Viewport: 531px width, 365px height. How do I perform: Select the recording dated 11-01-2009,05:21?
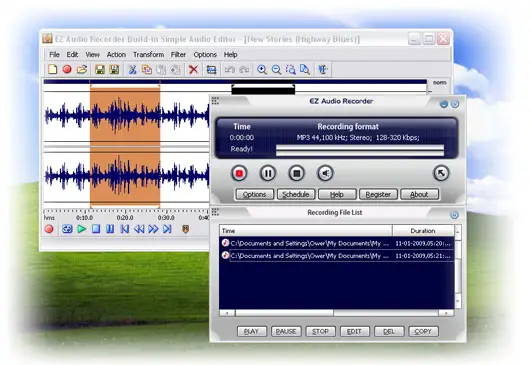337,256
